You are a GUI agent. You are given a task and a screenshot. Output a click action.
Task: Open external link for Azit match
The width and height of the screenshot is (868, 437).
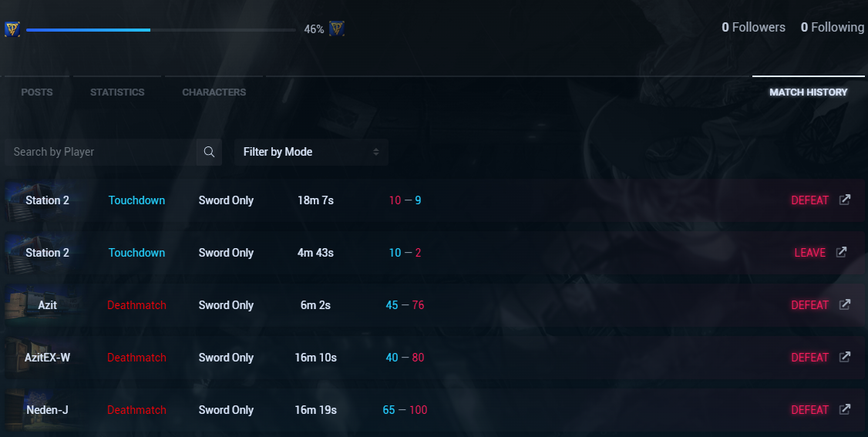pos(845,304)
